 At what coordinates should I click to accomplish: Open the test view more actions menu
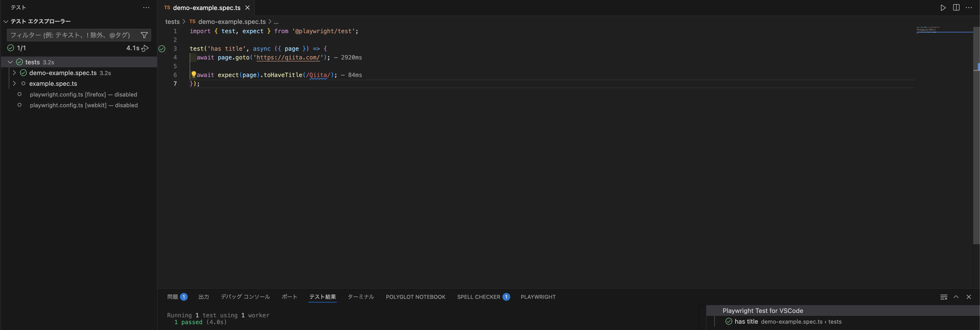pos(146,8)
